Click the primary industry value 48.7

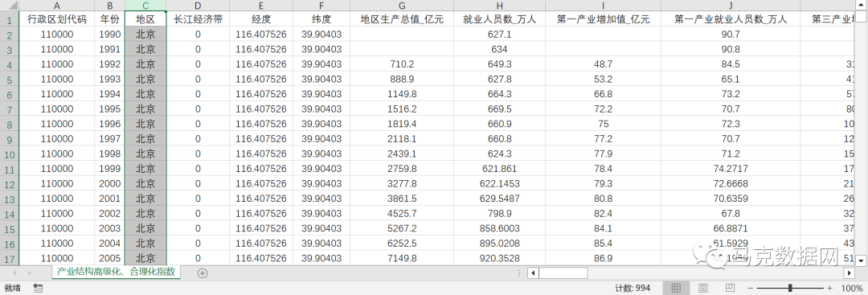[603, 64]
